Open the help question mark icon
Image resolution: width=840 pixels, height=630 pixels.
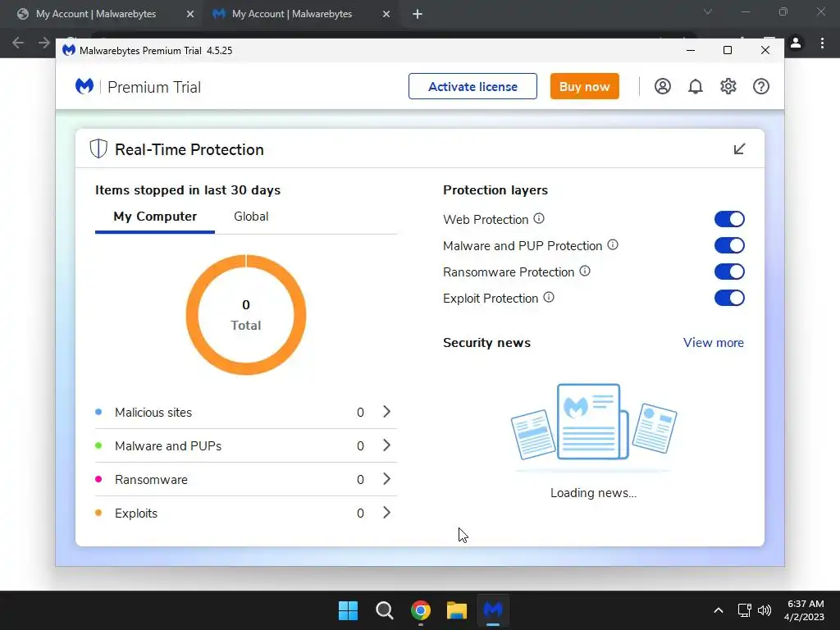coord(760,86)
